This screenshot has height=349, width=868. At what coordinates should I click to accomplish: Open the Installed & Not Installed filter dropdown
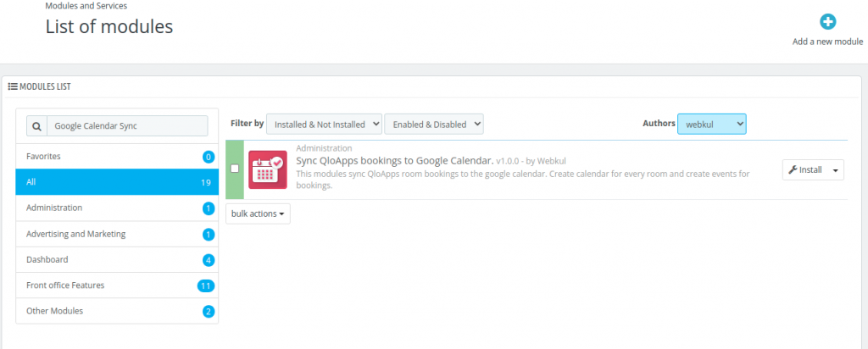[325, 125]
